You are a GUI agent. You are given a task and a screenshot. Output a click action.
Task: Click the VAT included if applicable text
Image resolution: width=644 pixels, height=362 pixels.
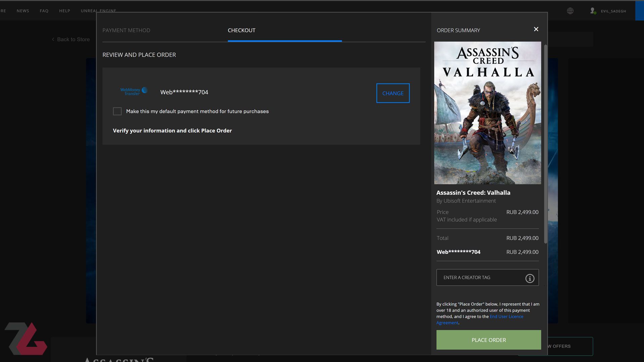(467, 220)
